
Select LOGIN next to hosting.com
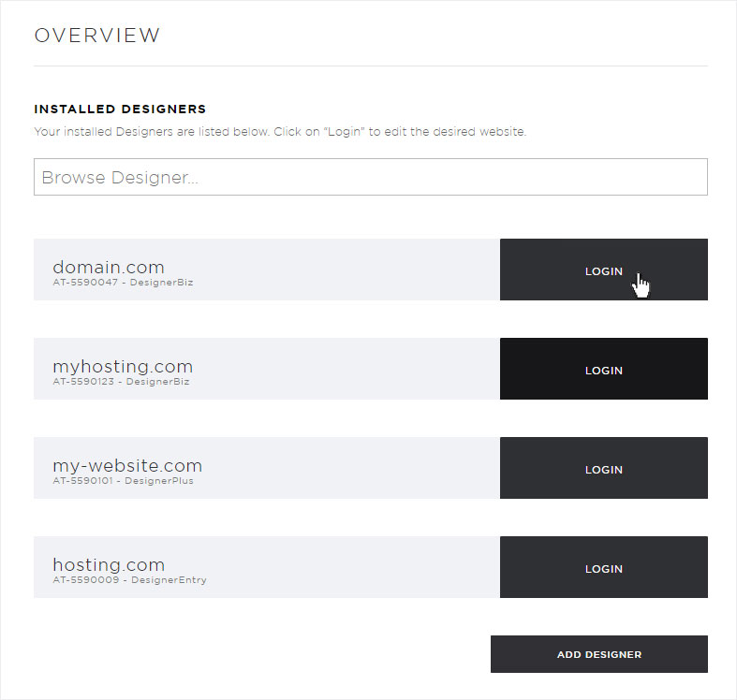[x=603, y=566]
